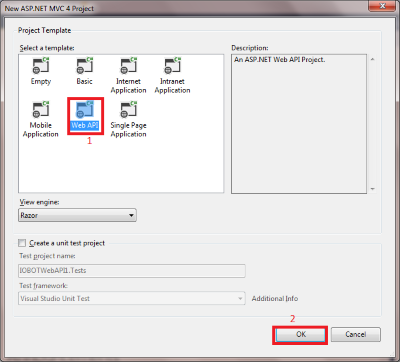Enable Create a unit test project

[x=22, y=243]
